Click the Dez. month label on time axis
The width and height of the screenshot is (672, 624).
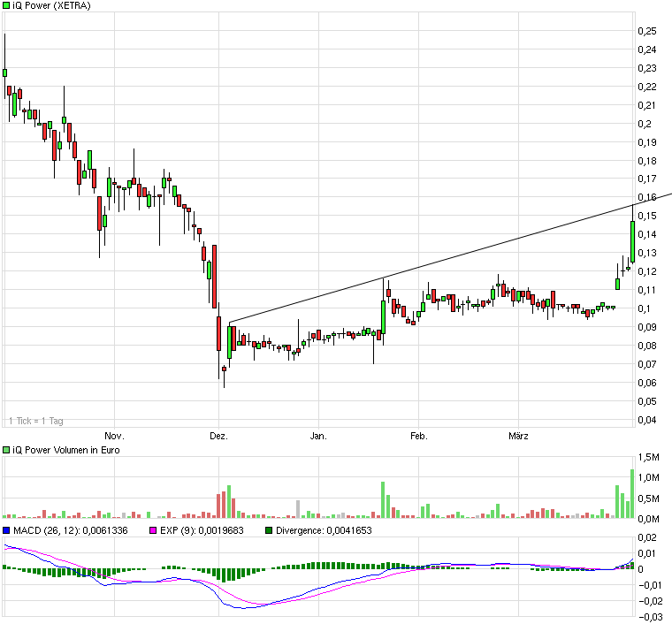pyautogui.click(x=218, y=436)
